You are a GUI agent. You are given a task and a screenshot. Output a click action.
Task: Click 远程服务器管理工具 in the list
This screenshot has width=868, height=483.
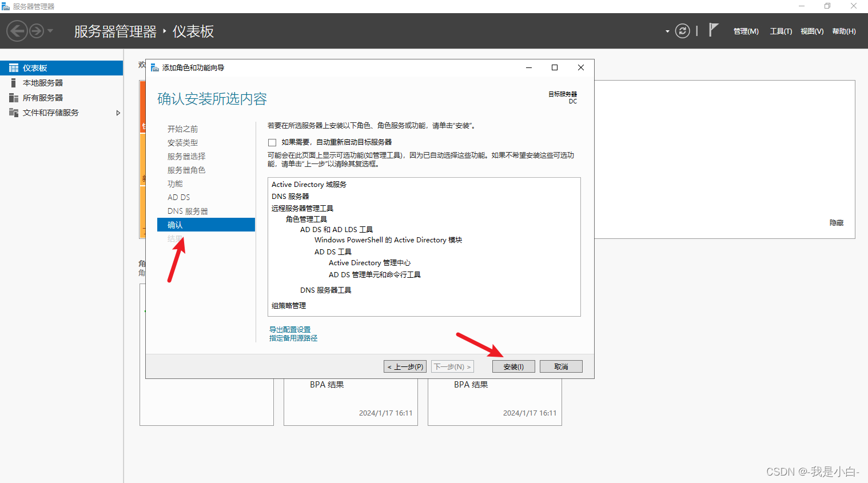click(302, 209)
